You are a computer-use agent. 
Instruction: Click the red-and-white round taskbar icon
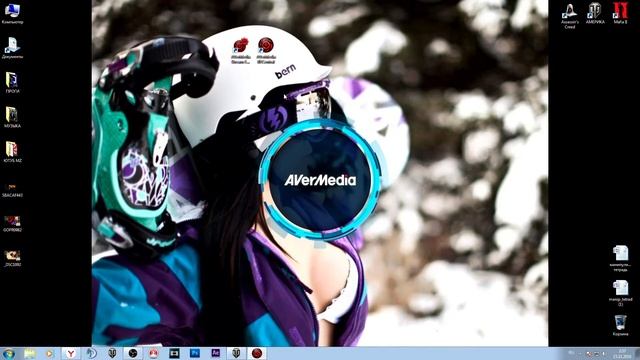tap(153, 353)
